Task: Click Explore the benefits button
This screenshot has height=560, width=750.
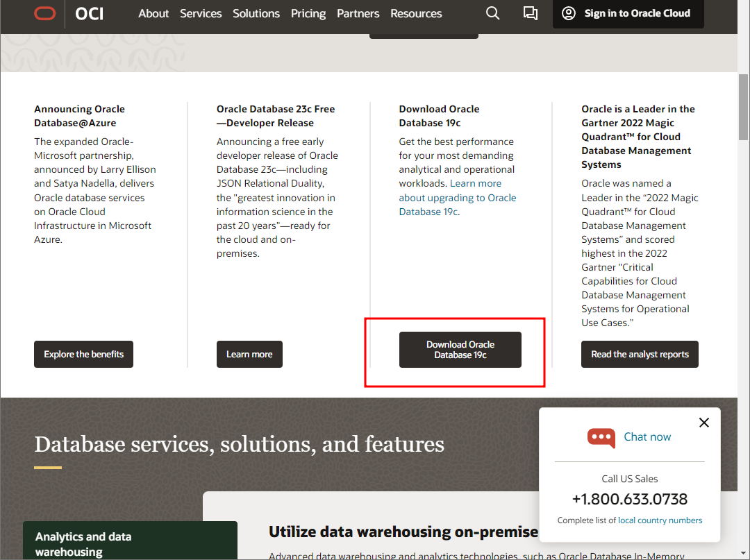Action: pyautogui.click(x=84, y=354)
